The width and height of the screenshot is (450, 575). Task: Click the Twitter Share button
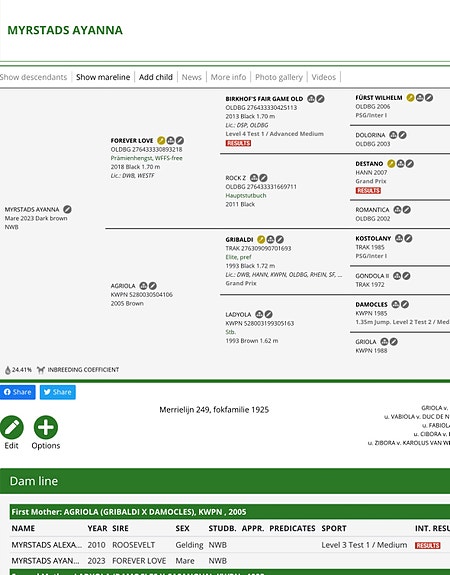click(x=58, y=392)
